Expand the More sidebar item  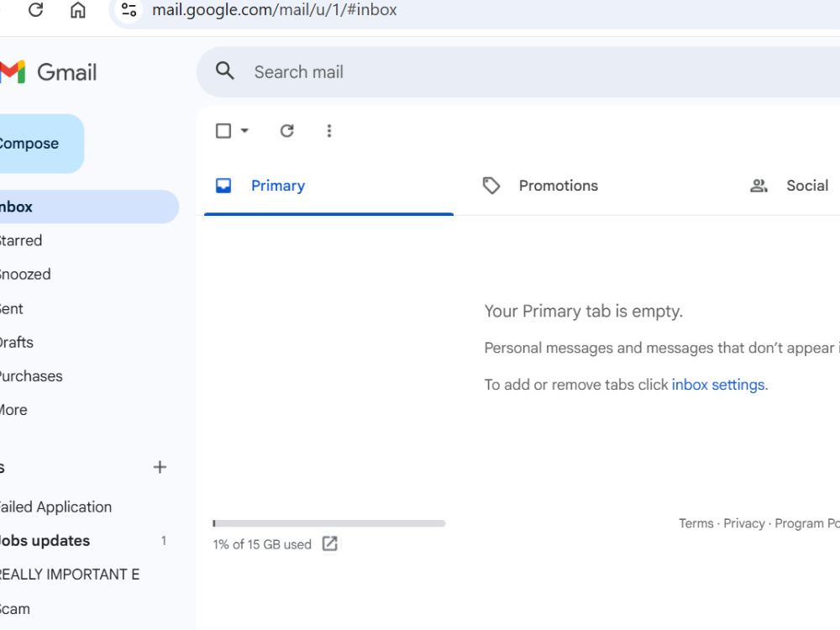coord(13,410)
